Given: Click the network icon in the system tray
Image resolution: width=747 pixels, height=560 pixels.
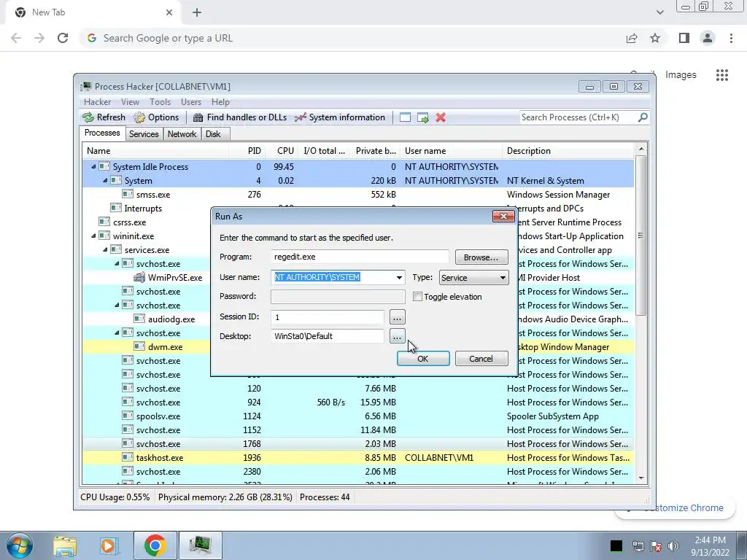Looking at the screenshot, I should [638, 545].
